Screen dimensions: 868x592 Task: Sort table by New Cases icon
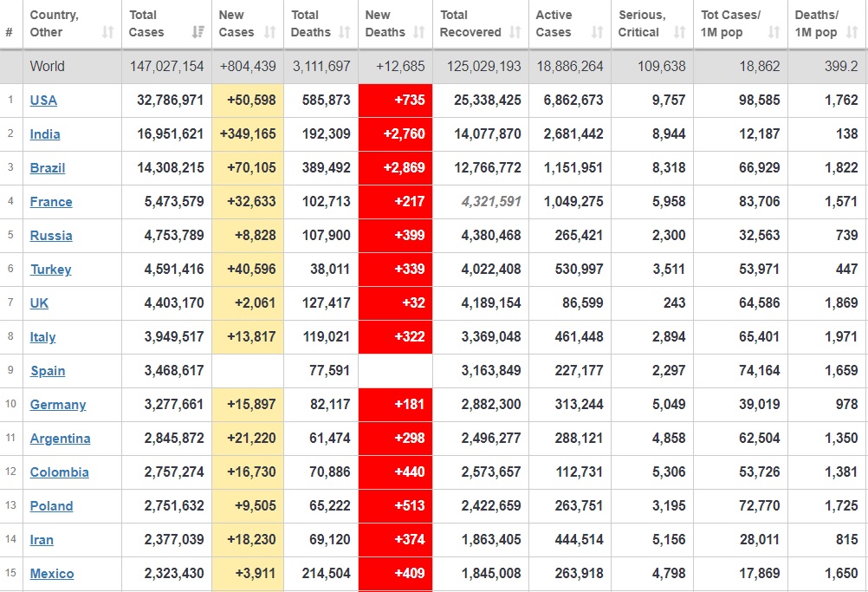click(269, 32)
